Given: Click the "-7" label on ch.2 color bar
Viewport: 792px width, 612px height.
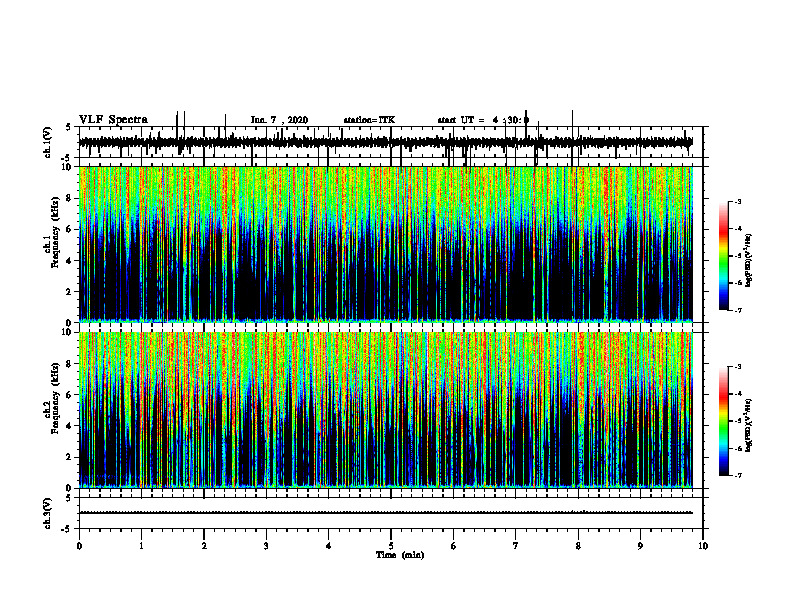Looking at the screenshot, I should point(737,476).
